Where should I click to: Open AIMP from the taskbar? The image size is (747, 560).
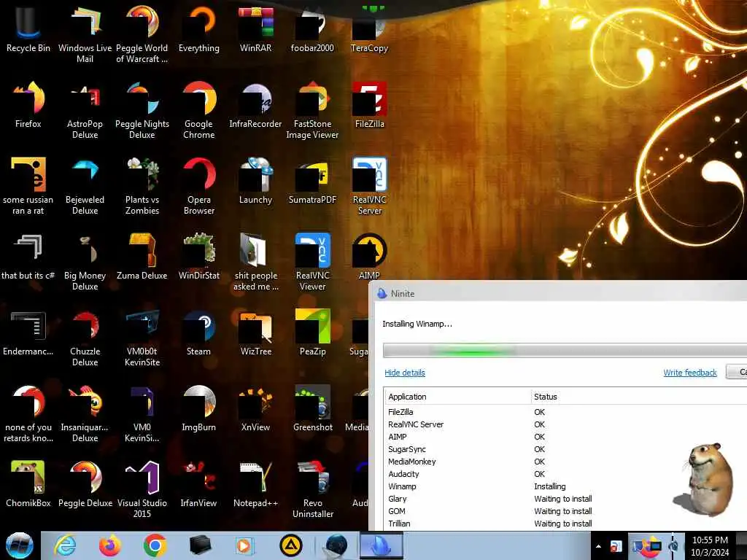[x=290, y=545]
